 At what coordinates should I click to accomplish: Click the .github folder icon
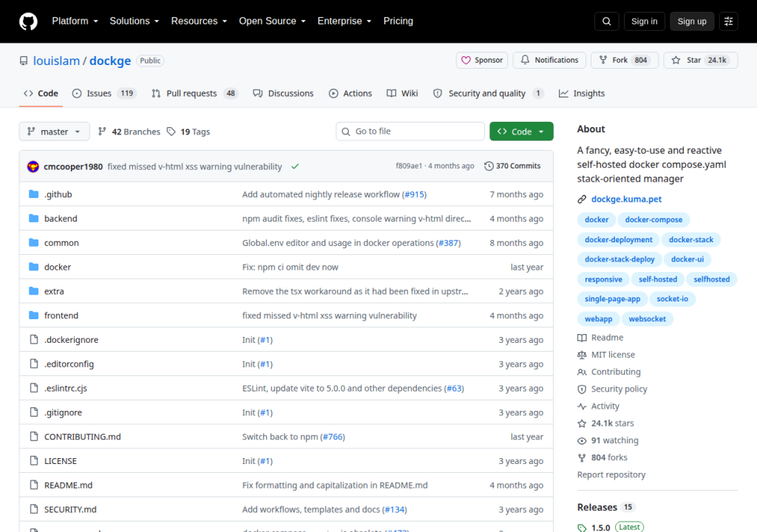(x=33, y=194)
